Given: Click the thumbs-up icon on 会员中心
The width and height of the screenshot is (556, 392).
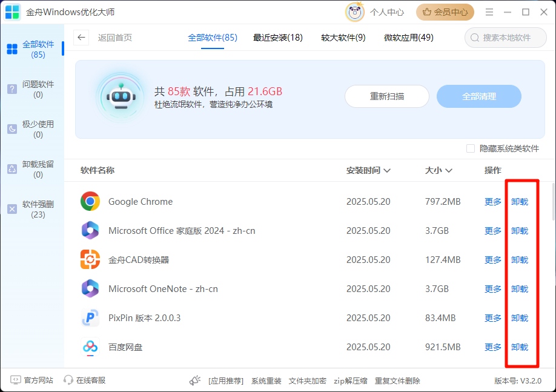Looking at the screenshot, I should coord(427,12).
